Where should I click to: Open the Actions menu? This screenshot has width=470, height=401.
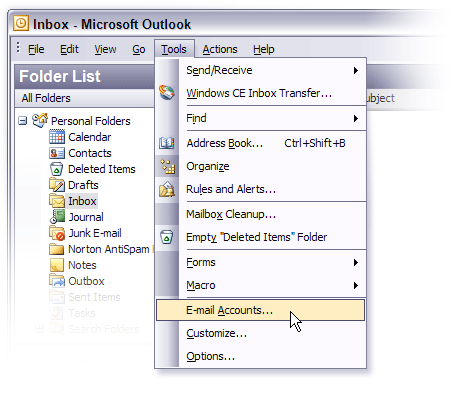[220, 49]
